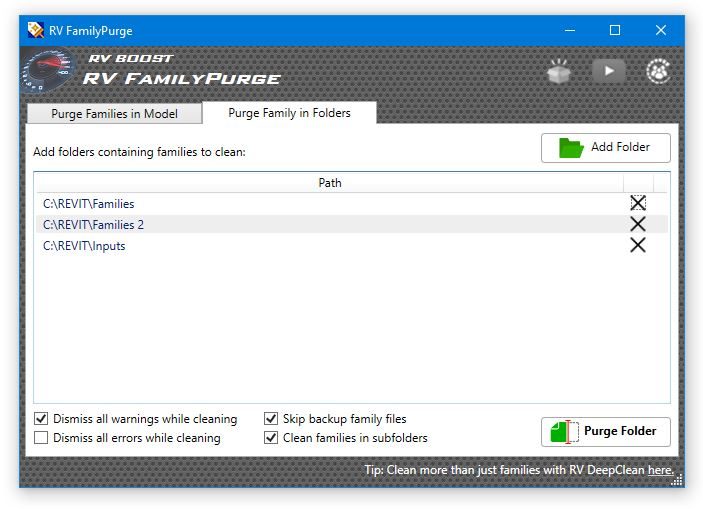Switch to Purge Families in Model tab

click(114, 113)
